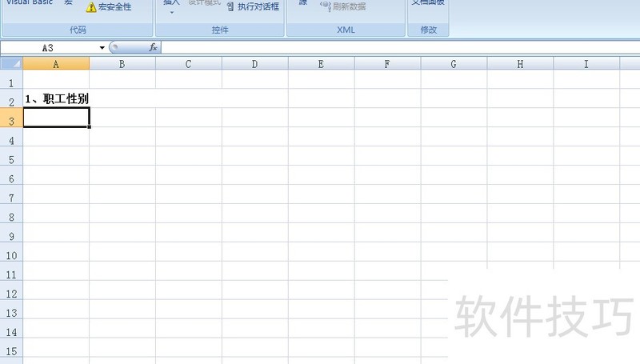Select row 6 header
Viewport: 640px width, 364px height.
(11, 175)
